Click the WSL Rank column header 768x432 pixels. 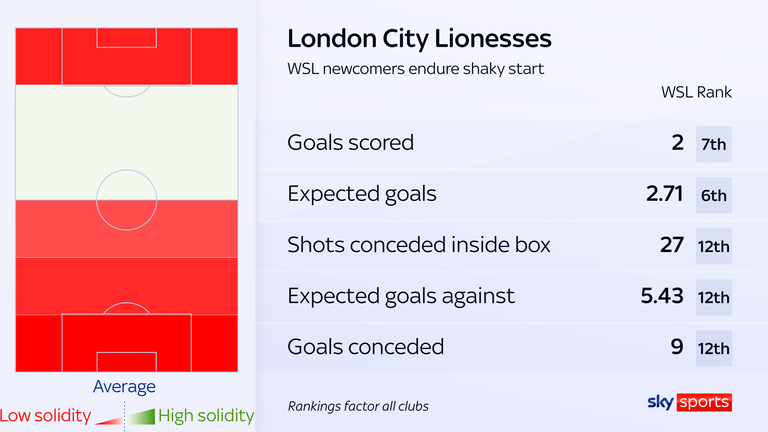[x=696, y=92]
